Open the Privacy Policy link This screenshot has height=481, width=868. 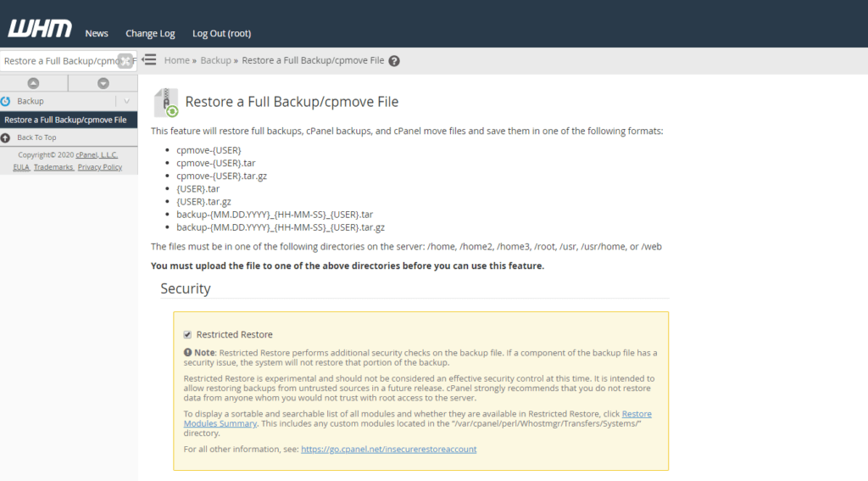(100, 167)
